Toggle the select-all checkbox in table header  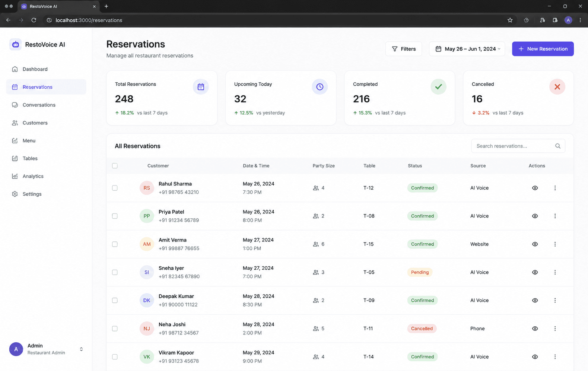115,166
